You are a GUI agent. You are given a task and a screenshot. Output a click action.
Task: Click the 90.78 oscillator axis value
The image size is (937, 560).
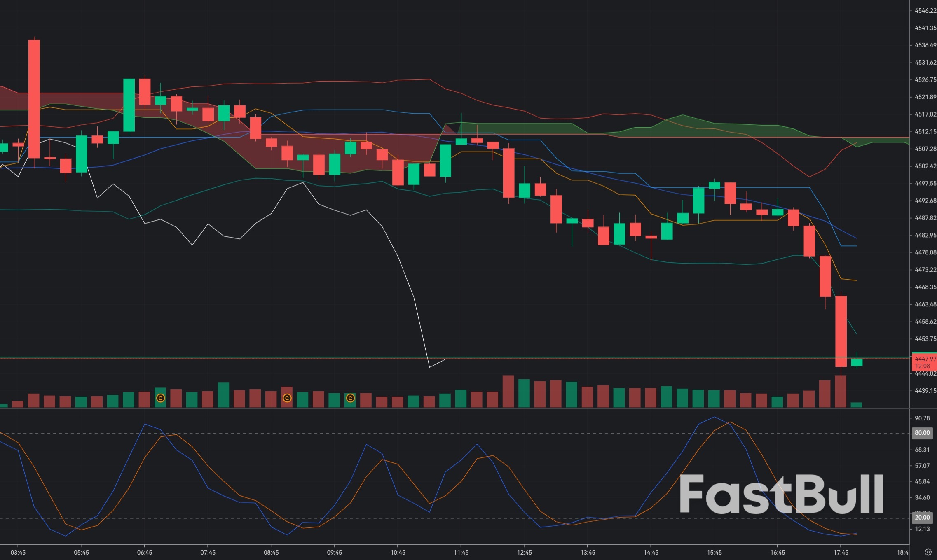pyautogui.click(x=922, y=418)
